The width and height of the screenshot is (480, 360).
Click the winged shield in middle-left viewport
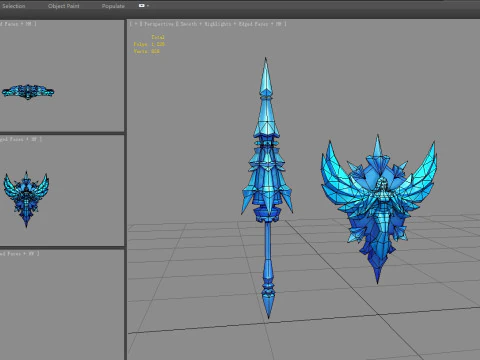tap(26, 199)
